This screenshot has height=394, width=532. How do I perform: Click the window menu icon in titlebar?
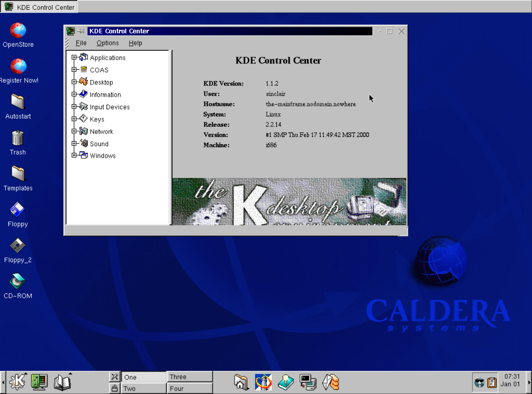[70, 31]
